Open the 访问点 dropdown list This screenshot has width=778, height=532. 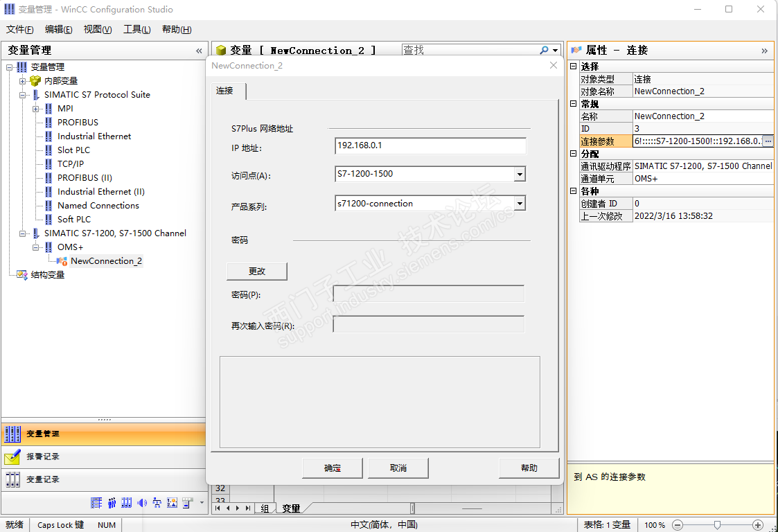click(x=520, y=174)
